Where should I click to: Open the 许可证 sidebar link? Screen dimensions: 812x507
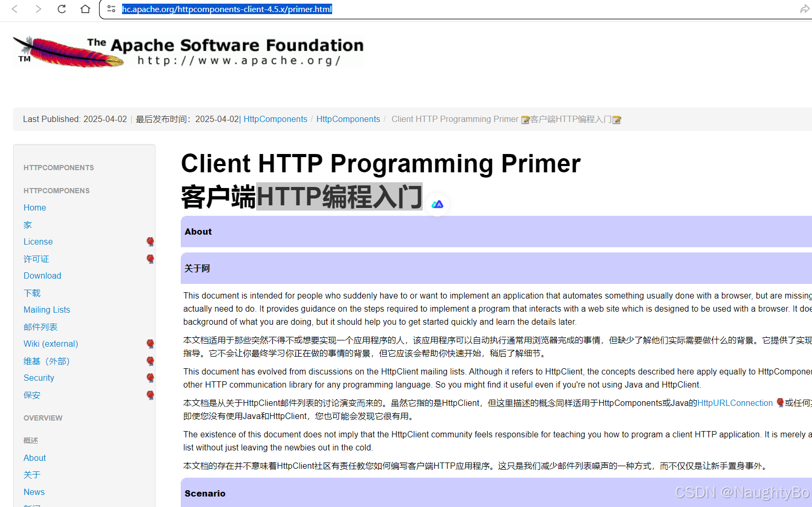coord(36,259)
